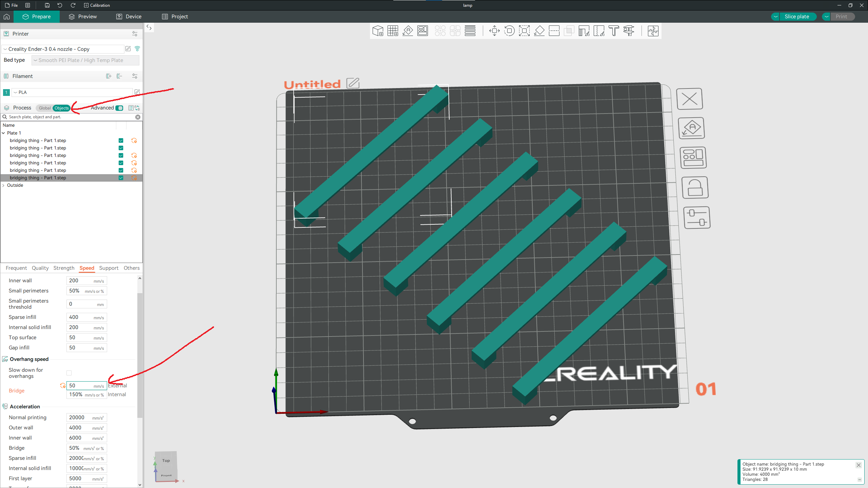Select the Measure caliper tool
The width and height of the screenshot is (868, 488).
point(629,31)
